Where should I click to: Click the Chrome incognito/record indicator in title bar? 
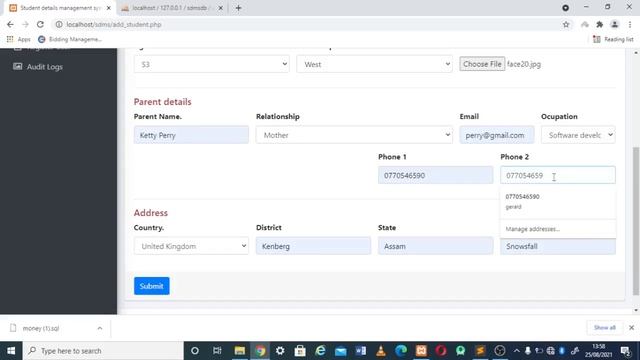(x=565, y=8)
